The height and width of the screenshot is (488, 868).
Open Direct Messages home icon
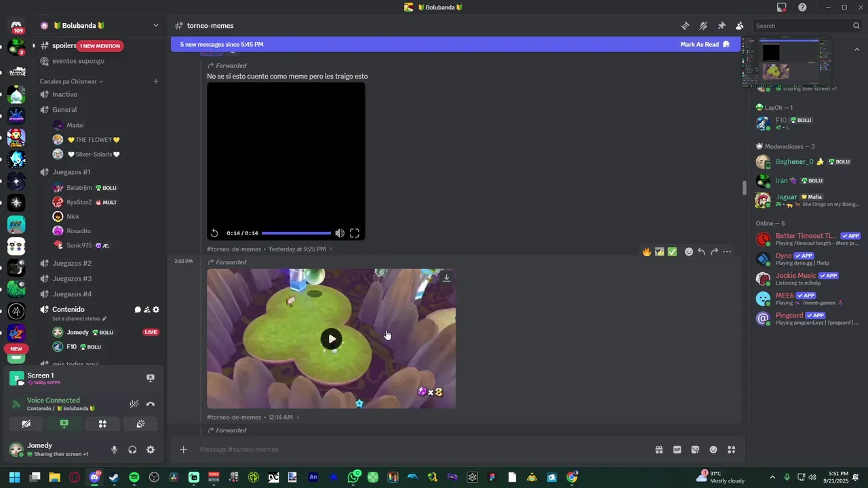(x=17, y=26)
